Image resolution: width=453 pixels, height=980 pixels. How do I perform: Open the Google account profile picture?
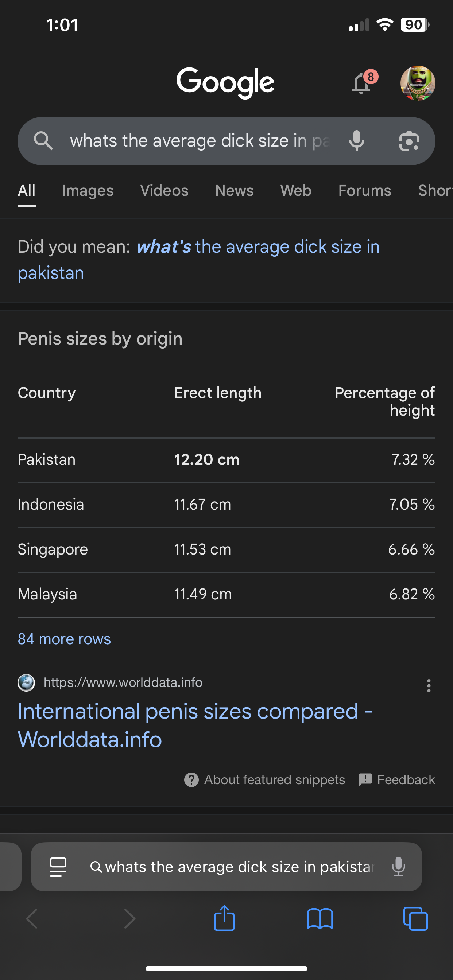pyautogui.click(x=418, y=83)
